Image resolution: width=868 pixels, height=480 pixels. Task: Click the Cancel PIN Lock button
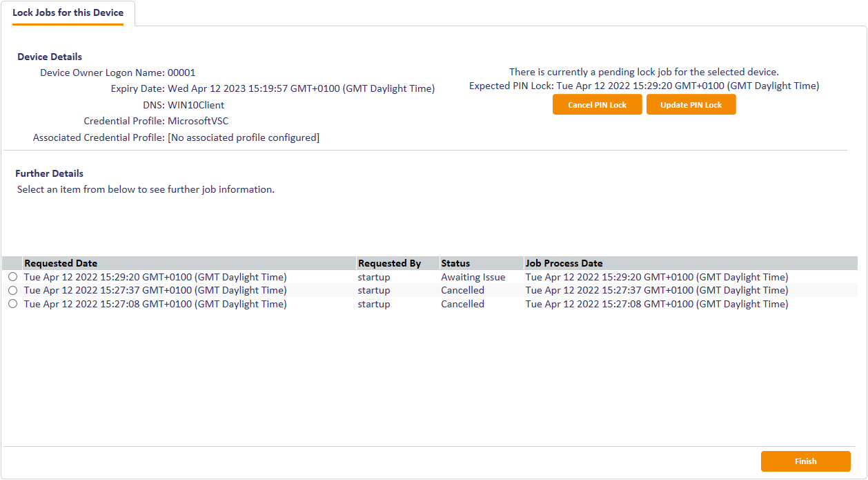(x=597, y=105)
